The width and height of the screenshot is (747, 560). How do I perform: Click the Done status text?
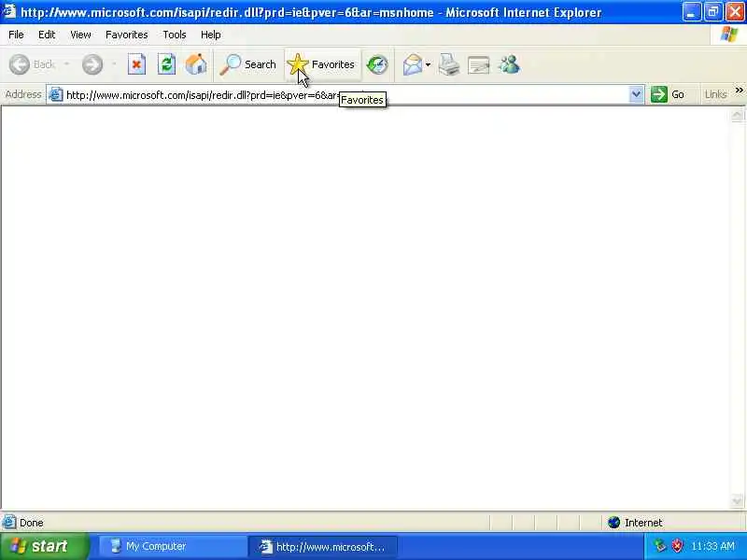tap(32, 523)
